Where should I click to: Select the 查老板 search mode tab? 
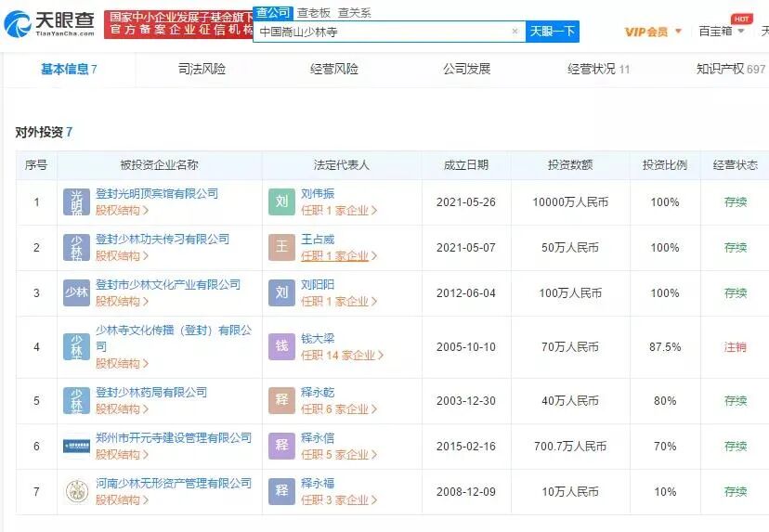click(314, 13)
